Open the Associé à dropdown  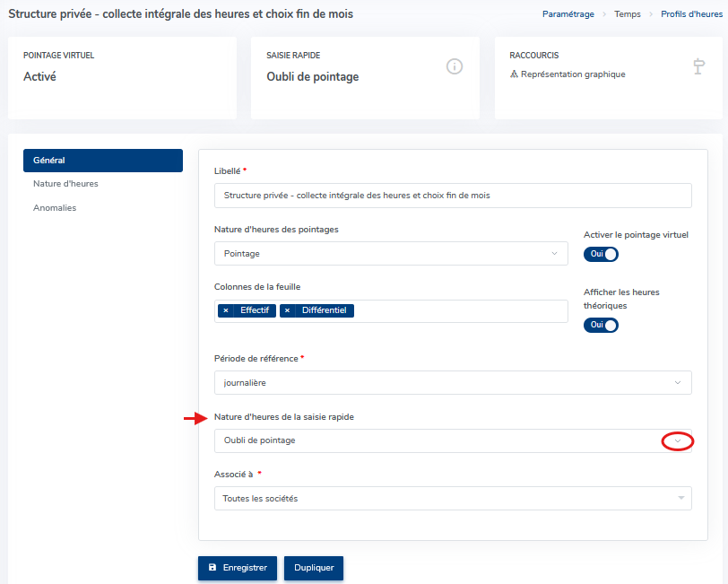pyautogui.click(x=453, y=499)
